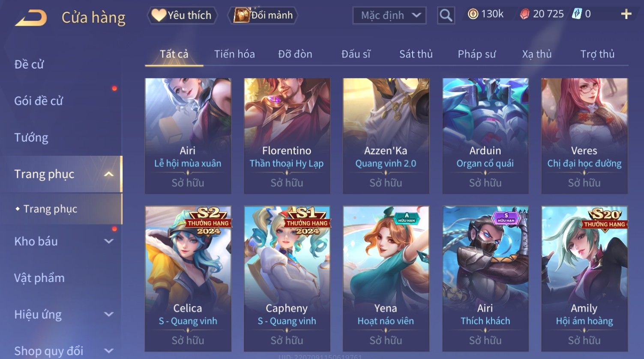This screenshot has height=359, width=644.
Task: Click the gold coin currency icon
Action: pos(473,14)
